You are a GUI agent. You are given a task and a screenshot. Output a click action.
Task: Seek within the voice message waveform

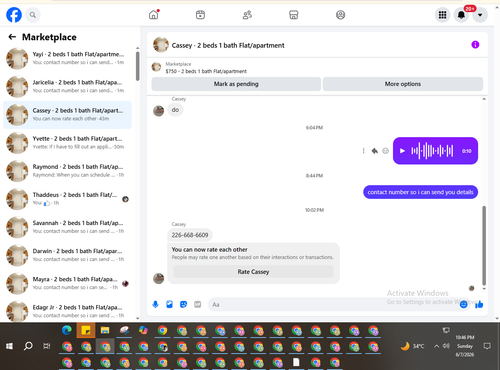point(432,151)
